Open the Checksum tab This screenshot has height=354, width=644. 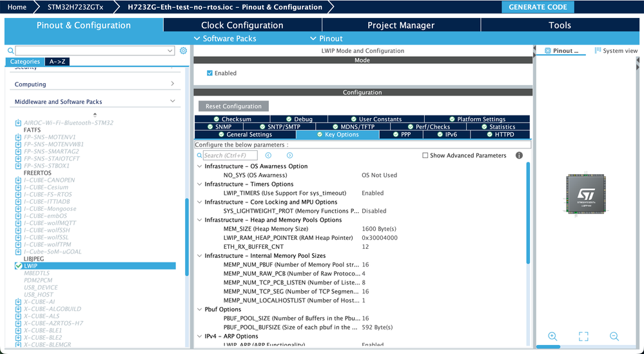pyautogui.click(x=233, y=119)
